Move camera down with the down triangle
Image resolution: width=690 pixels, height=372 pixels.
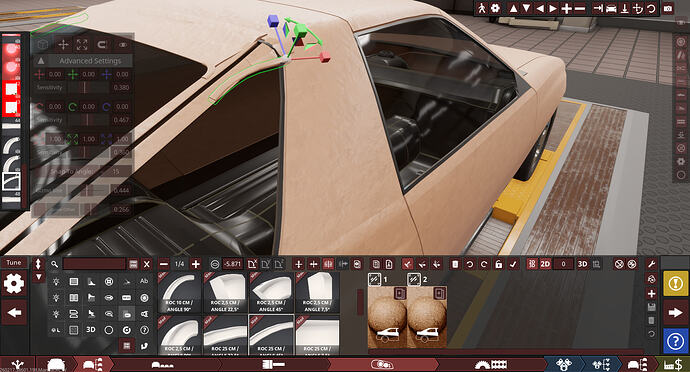(526, 8)
